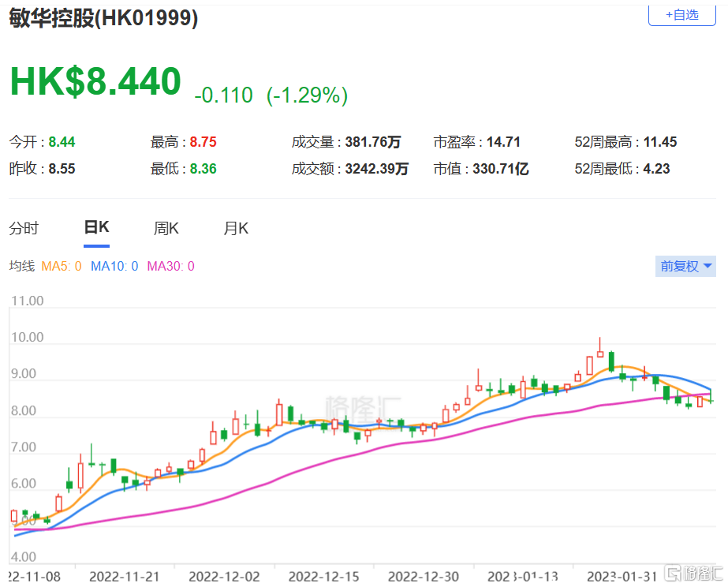Click the 最低 value 8.36

click(x=203, y=169)
